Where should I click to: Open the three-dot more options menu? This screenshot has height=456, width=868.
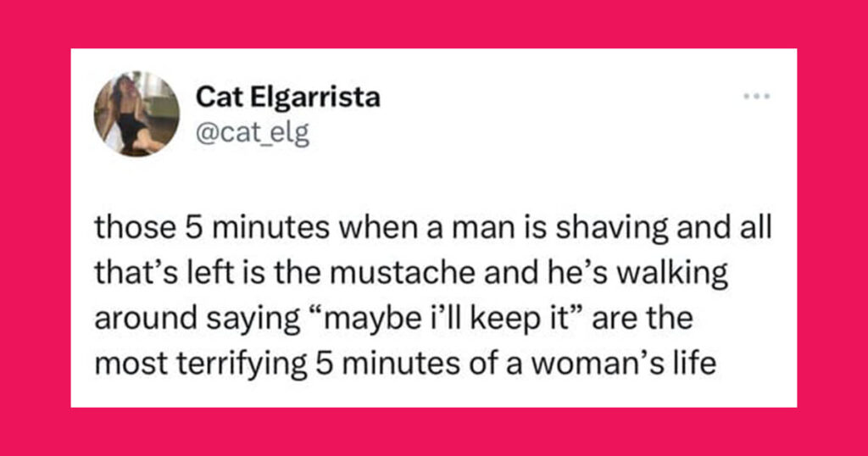756,97
